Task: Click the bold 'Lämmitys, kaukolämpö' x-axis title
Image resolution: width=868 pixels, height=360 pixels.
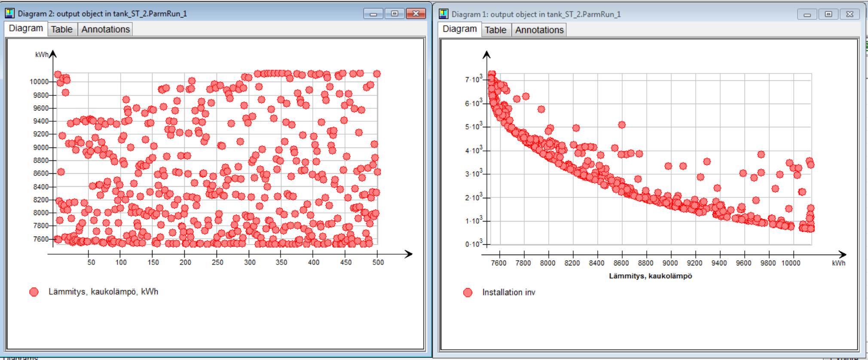Action: pyautogui.click(x=650, y=276)
